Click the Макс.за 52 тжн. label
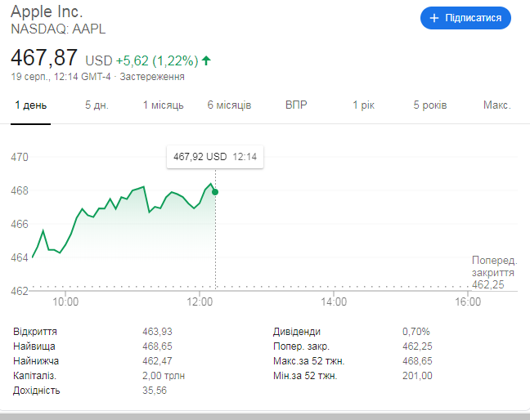This screenshot has height=420, width=530. coord(308,361)
